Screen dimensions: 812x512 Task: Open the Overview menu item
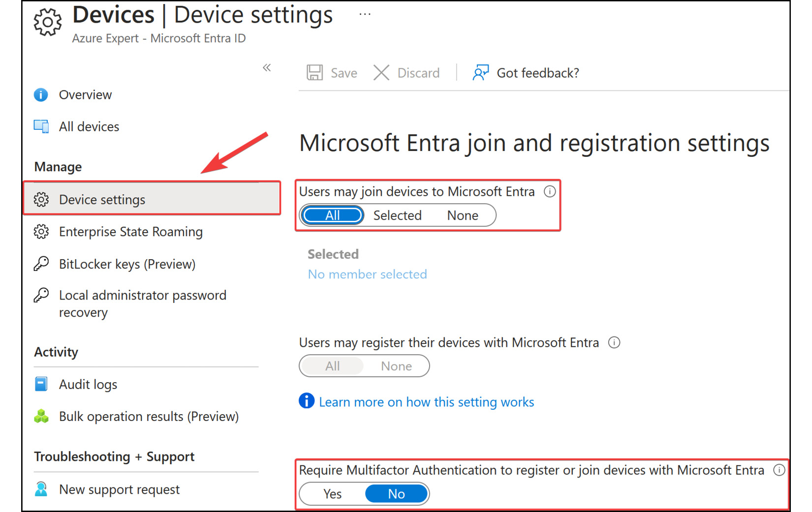85,94
